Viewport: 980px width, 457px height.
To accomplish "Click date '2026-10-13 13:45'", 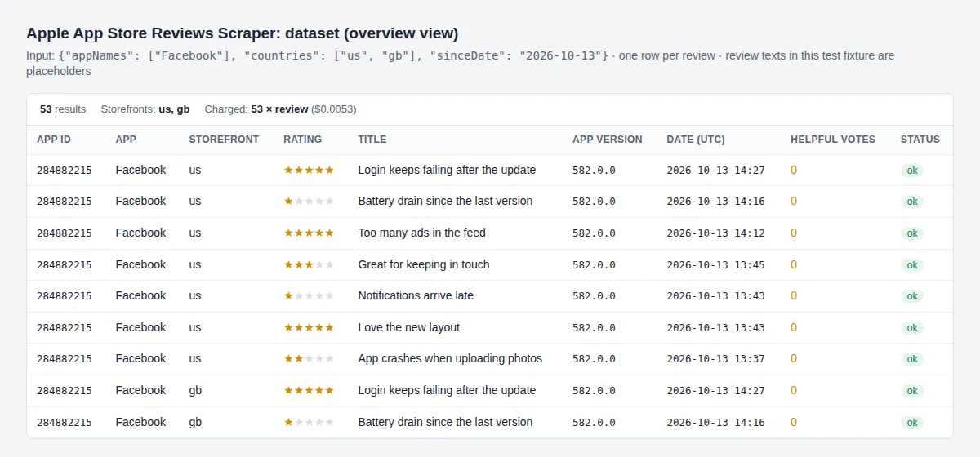I will click(x=715, y=265).
